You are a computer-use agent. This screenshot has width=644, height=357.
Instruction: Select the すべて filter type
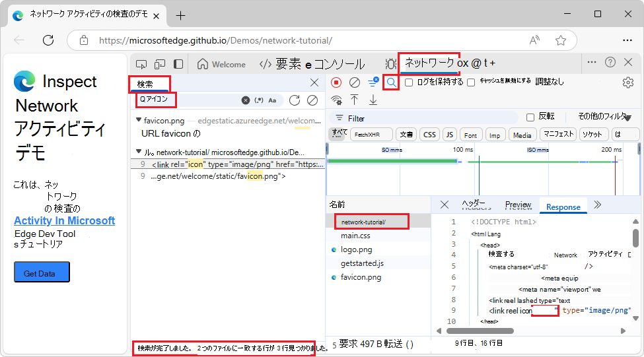tap(340, 134)
